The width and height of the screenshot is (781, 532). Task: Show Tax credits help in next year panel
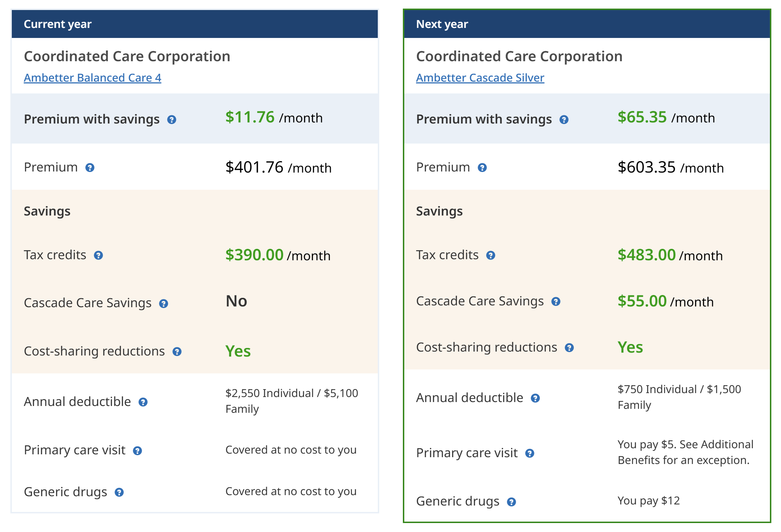click(x=491, y=255)
